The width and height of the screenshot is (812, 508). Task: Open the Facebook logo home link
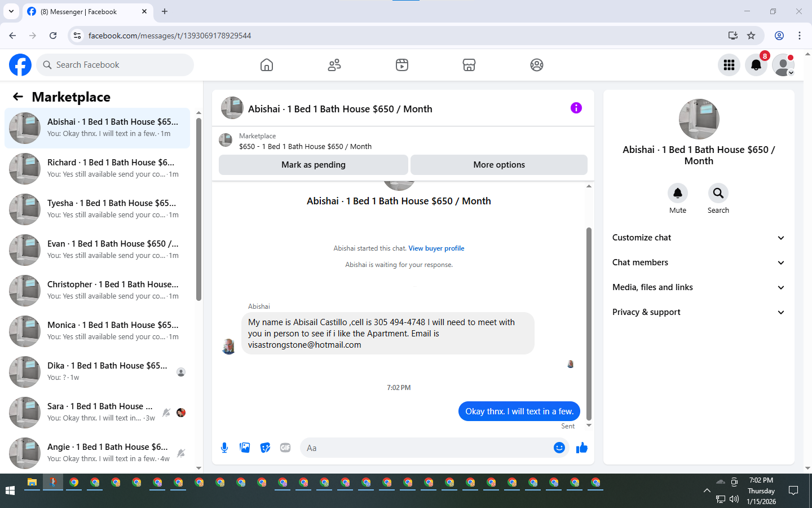[20, 65]
